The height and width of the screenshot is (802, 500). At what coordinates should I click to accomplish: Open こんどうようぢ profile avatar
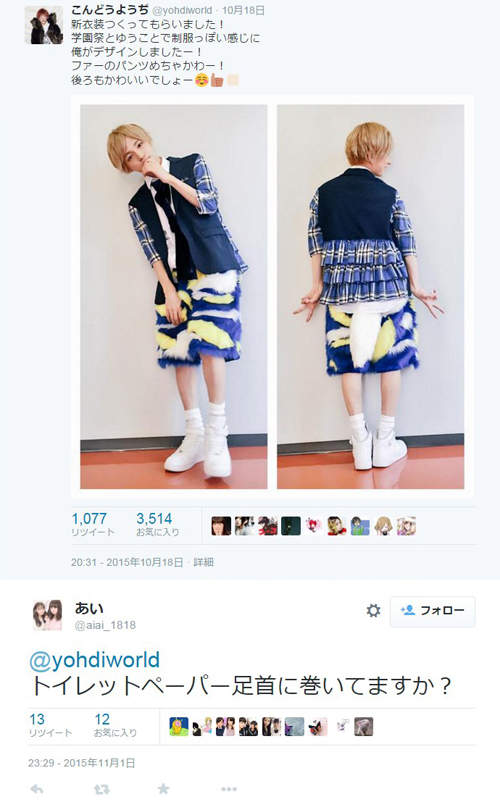point(44,25)
